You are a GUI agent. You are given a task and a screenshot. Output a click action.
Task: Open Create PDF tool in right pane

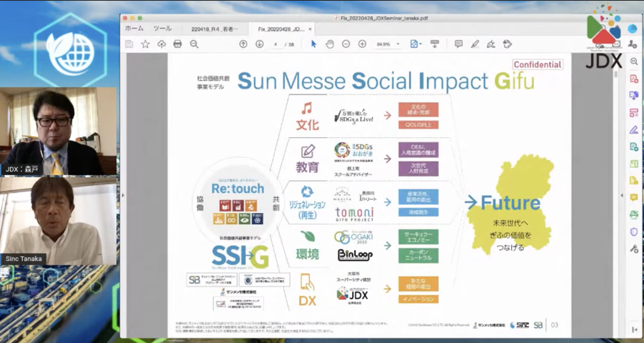[634, 79]
